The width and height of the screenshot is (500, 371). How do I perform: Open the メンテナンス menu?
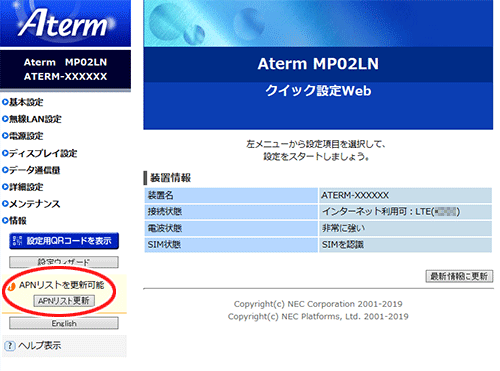(x=34, y=204)
